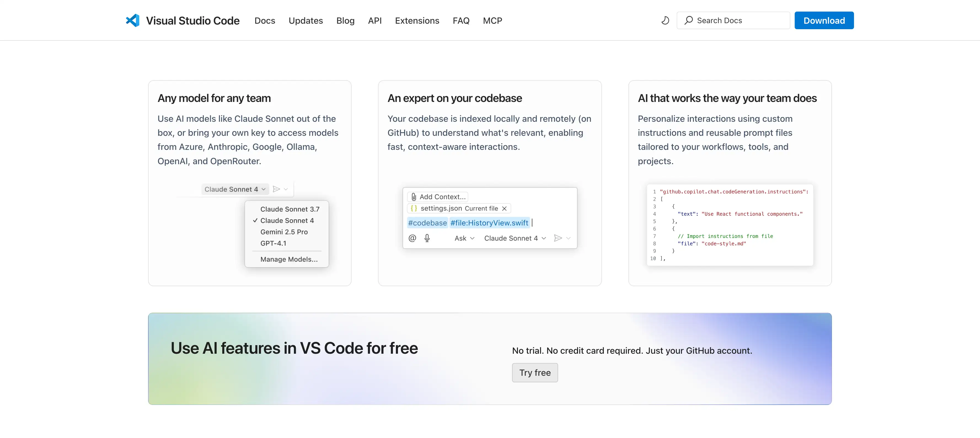The height and width of the screenshot is (438, 980).
Task: Click the blue Download button
Action: [824, 21]
